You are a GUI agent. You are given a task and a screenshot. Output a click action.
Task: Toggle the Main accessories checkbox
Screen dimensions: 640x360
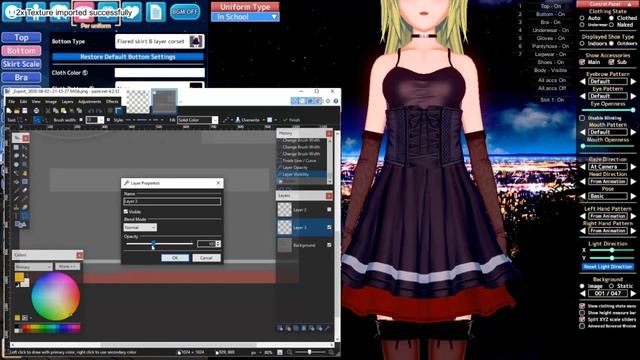click(x=582, y=62)
